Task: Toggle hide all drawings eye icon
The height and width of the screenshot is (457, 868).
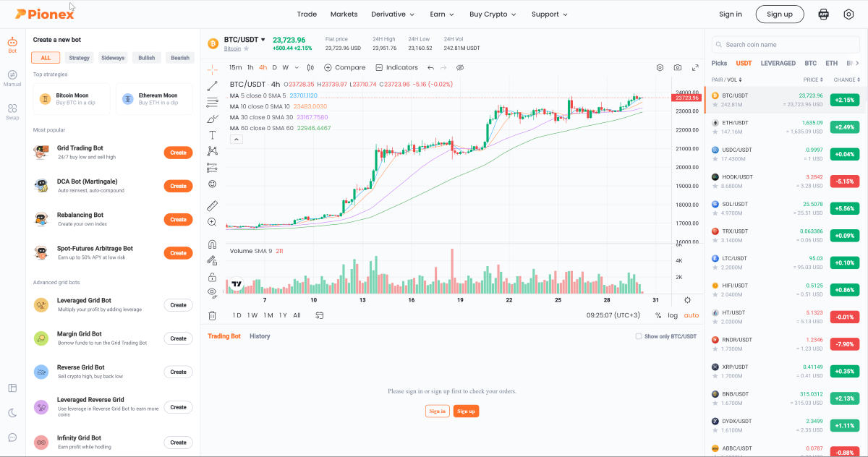Action: pos(212,293)
